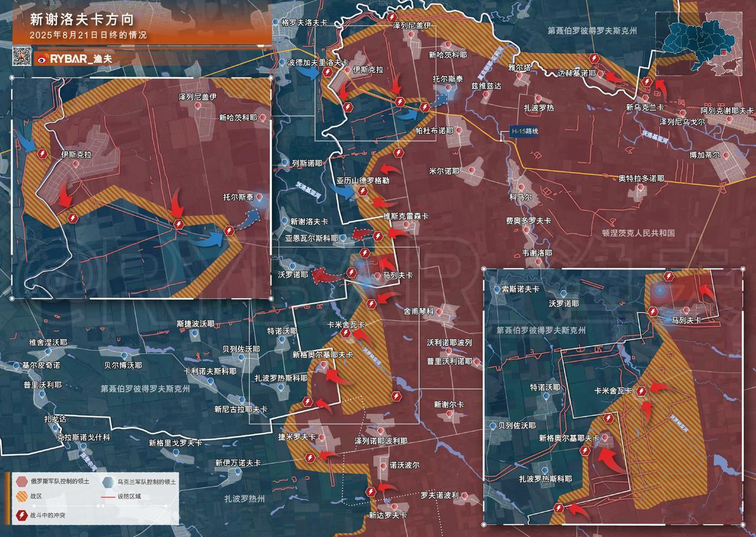
Task: Click the clash lightning icon in the legend
Action: click(21, 516)
